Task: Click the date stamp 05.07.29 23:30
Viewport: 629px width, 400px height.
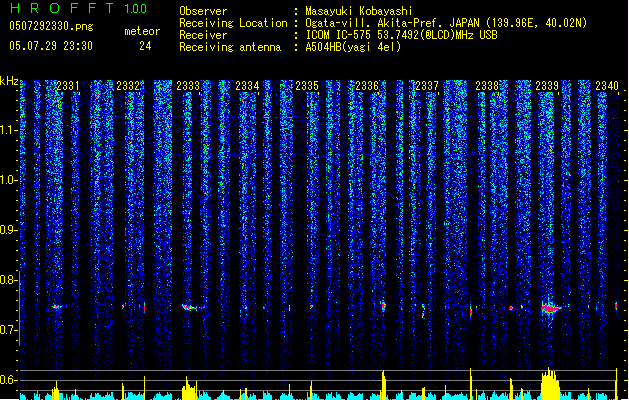Action: [51, 46]
